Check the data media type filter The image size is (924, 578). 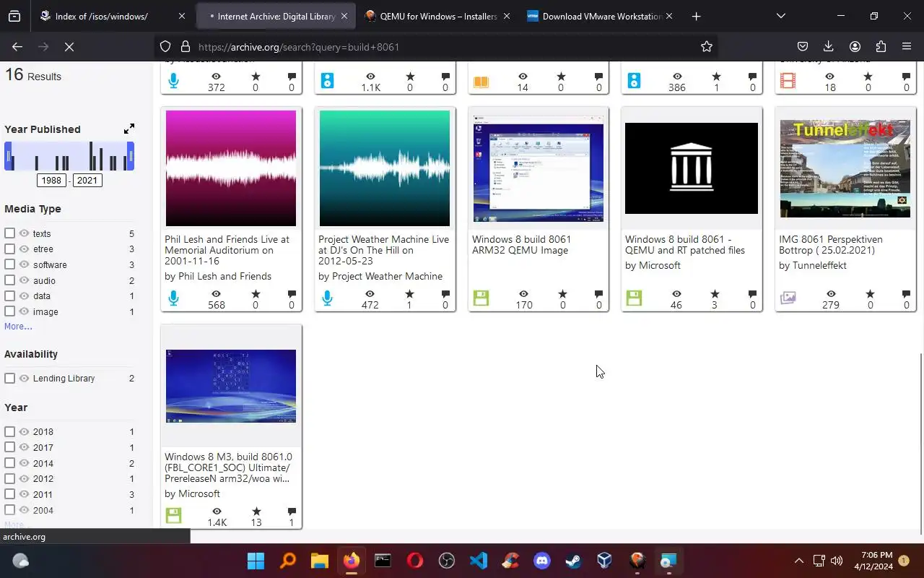pyautogui.click(x=9, y=296)
